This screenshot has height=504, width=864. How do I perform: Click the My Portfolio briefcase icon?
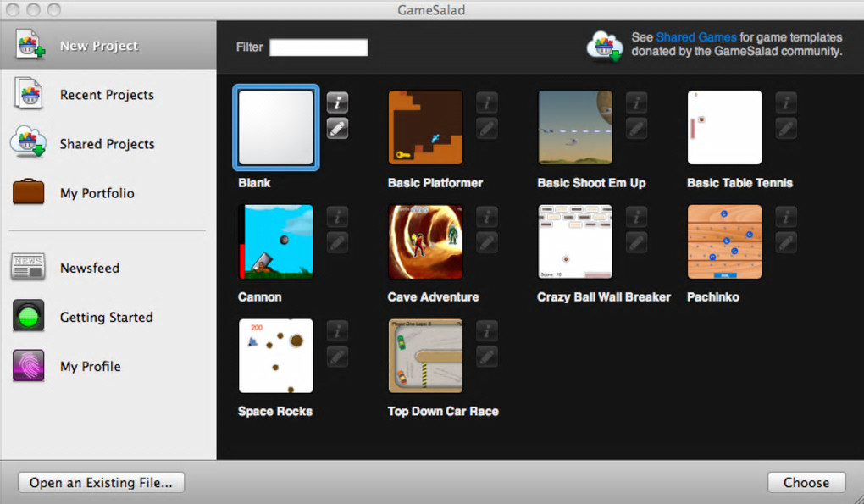[28, 192]
